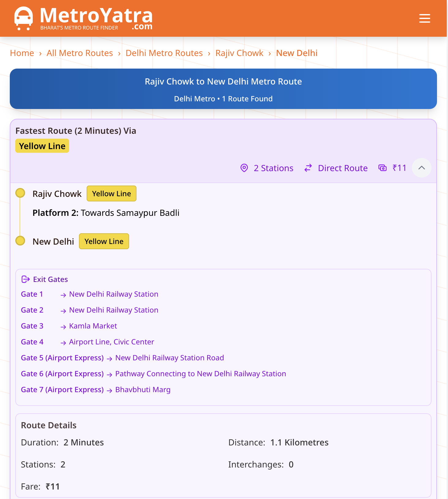Click Gate 2 exit label
Image resolution: width=448 pixels, height=499 pixels.
tap(32, 310)
